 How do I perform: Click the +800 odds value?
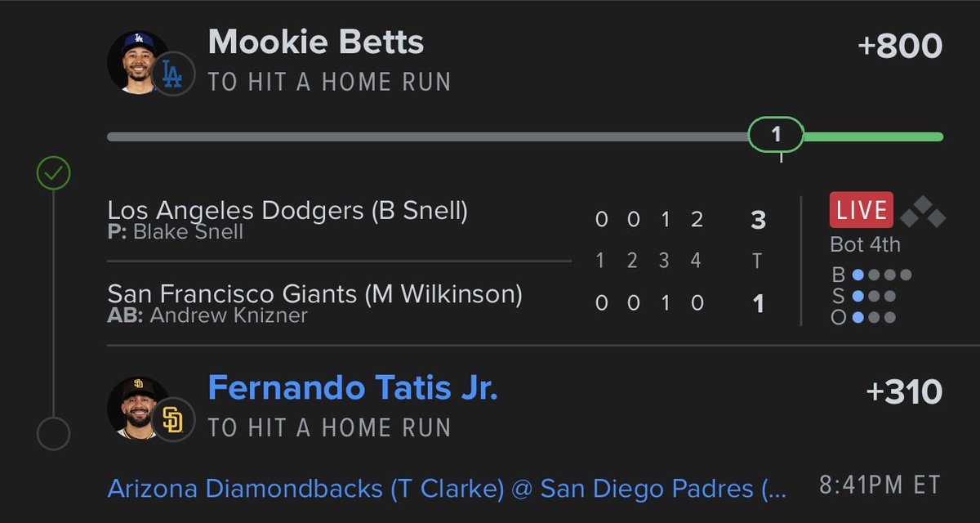900,47
